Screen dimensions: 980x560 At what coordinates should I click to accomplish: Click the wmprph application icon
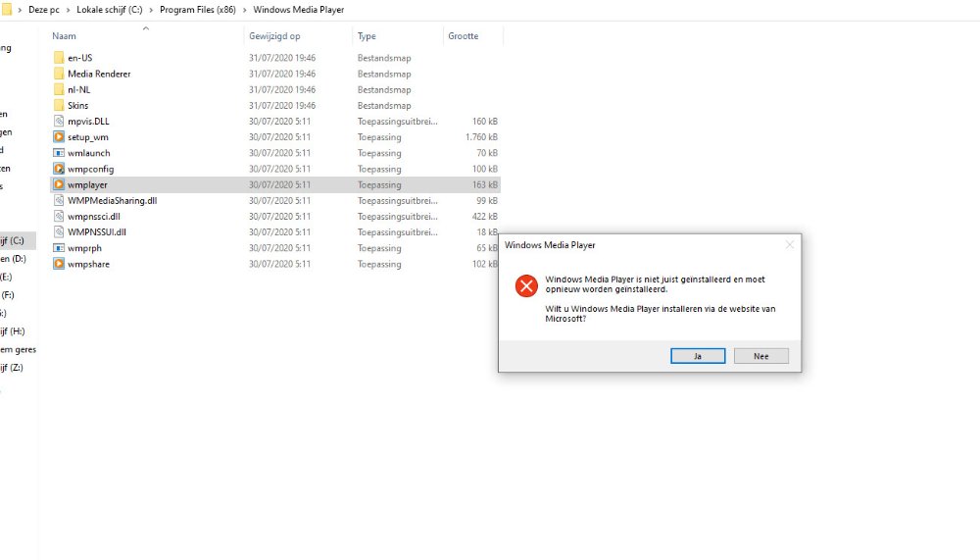[x=59, y=248]
